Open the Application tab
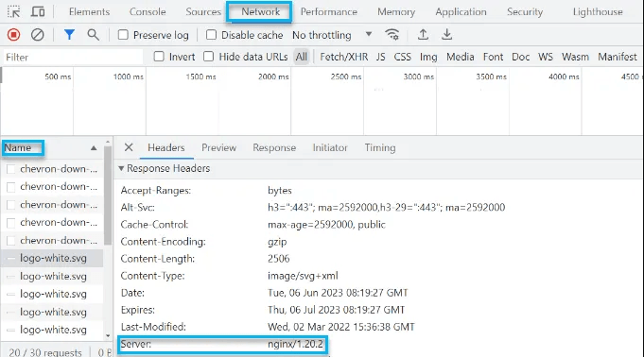Viewport: 644px width, 357px height. click(461, 12)
